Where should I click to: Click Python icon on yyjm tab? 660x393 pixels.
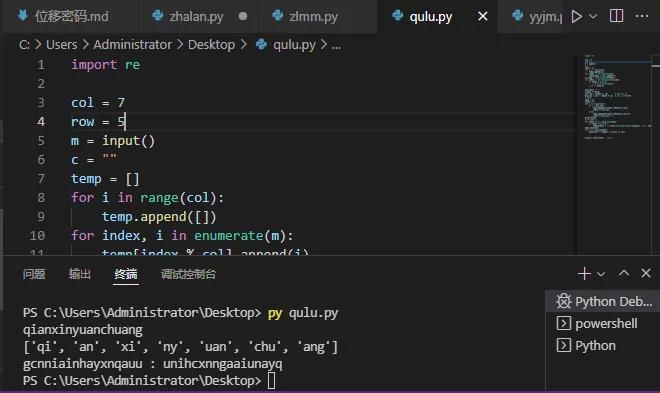coord(518,16)
